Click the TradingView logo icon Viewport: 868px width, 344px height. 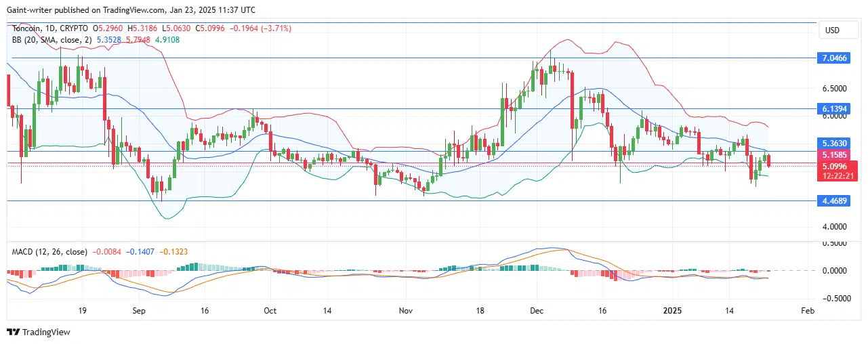pyautogui.click(x=13, y=332)
